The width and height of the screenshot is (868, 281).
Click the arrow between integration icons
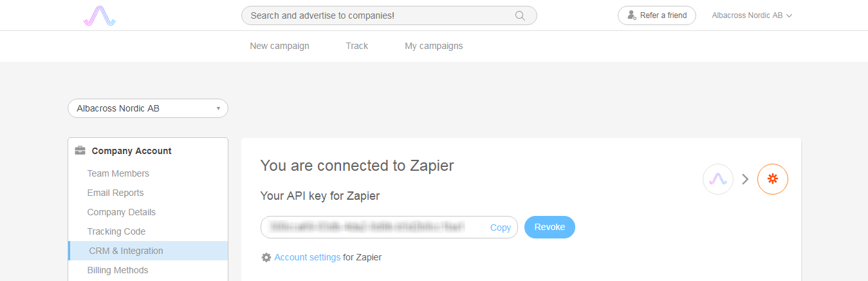(x=745, y=179)
